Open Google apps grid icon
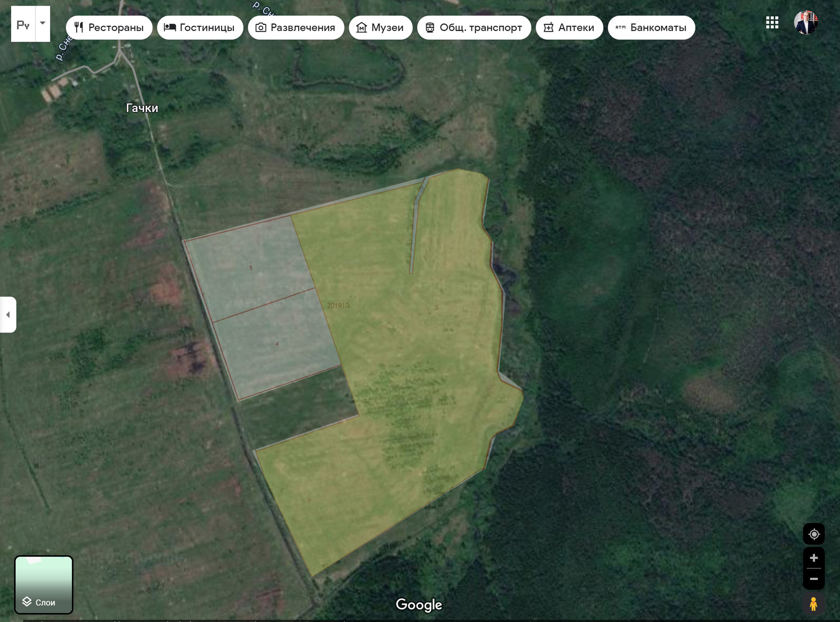The image size is (840, 622). click(772, 22)
